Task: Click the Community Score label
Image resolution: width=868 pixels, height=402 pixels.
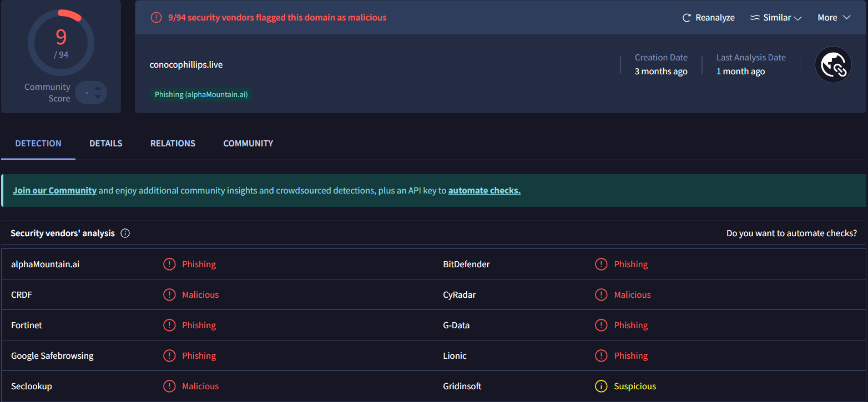Action: click(x=47, y=93)
